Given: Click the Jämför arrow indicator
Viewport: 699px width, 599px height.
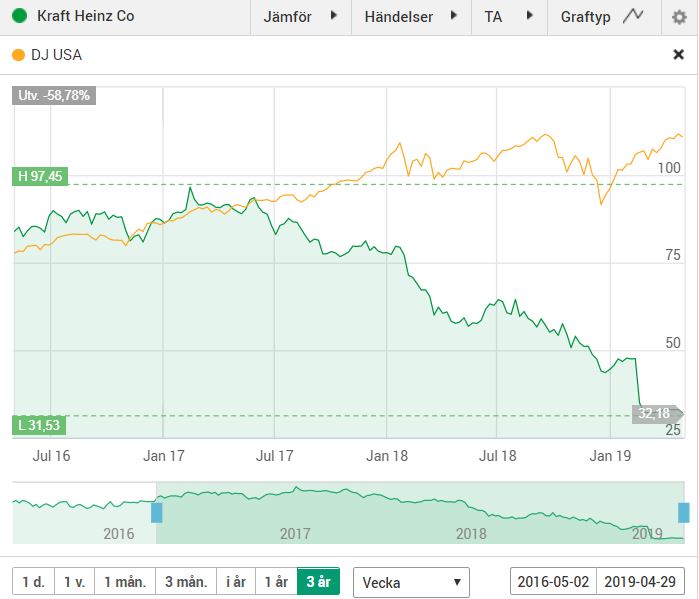Looking at the screenshot, I should [333, 16].
